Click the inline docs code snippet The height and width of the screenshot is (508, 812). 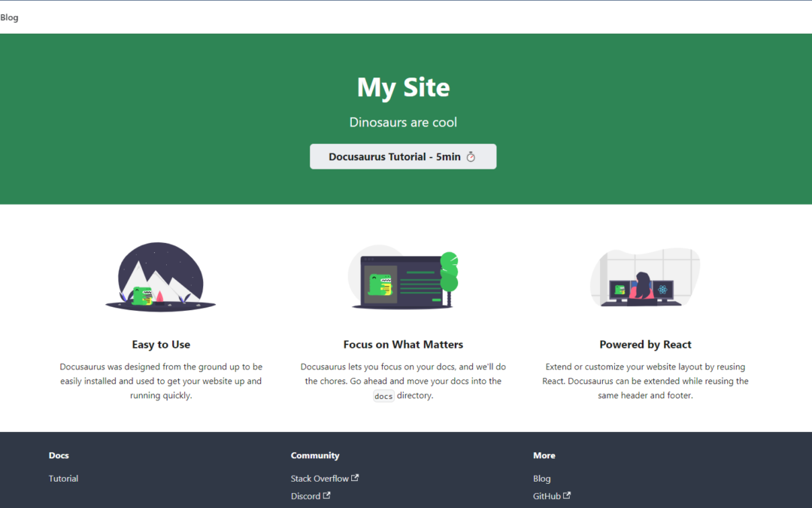click(383, 396)
